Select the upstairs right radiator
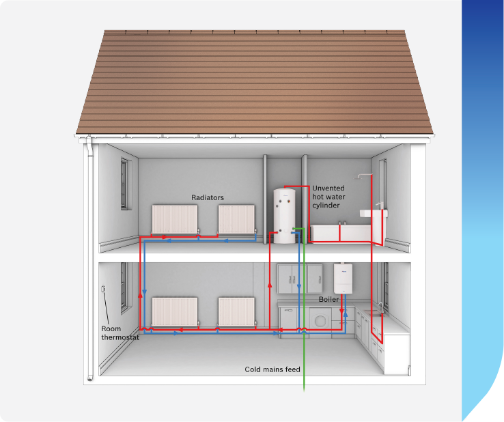This screenshot has width=504, height=422. coord(236,219)
